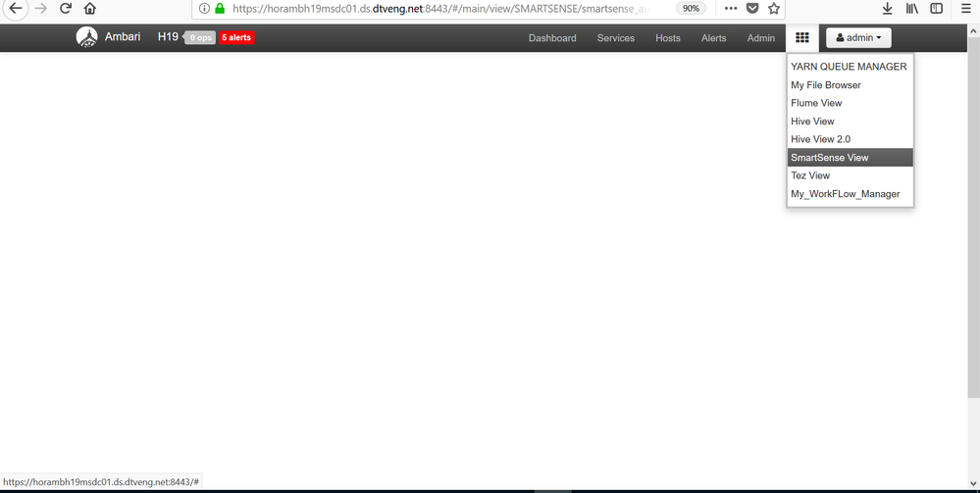Viewport: 980px width, 493px height.
Task: Save page to Pocket
Action: [x=752, y=9]
